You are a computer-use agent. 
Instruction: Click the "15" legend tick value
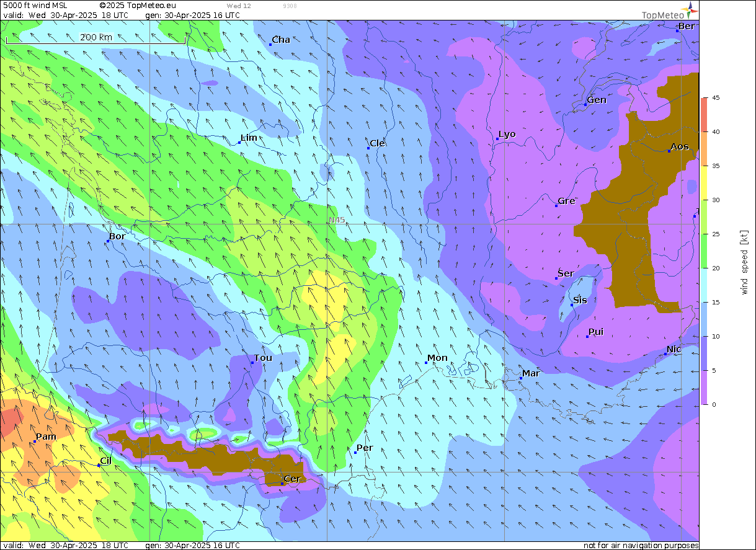[716, 303]
